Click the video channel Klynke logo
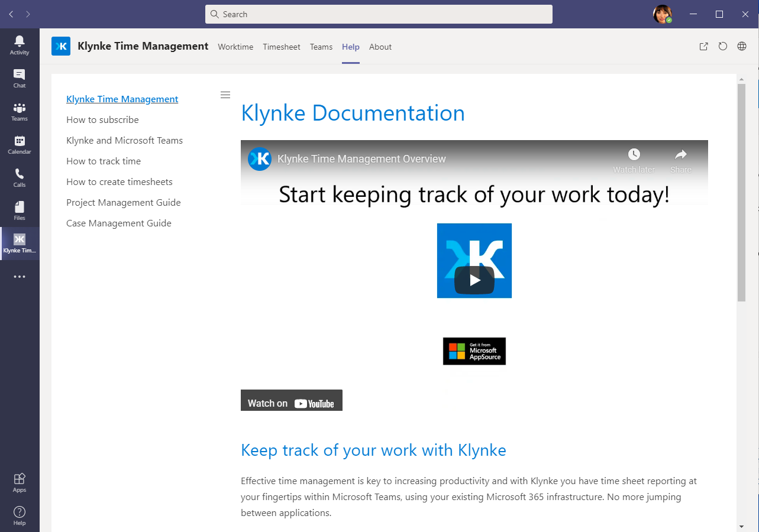The width and height of the screenshot is (759, 532). tap(260, 158)
